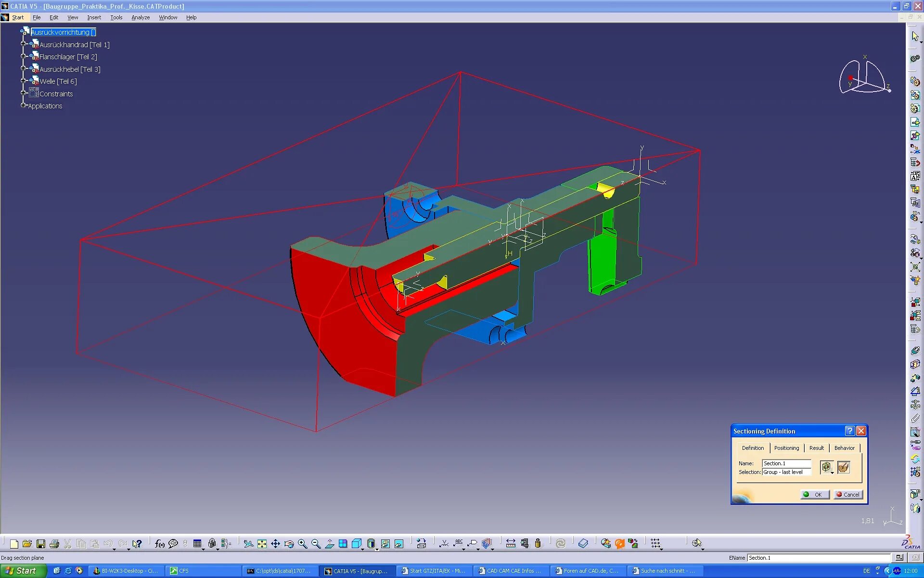Toggle the Shading view mode cube icon
The height and width of the screenshot is (578, 924).
click(x=357, y=544)
